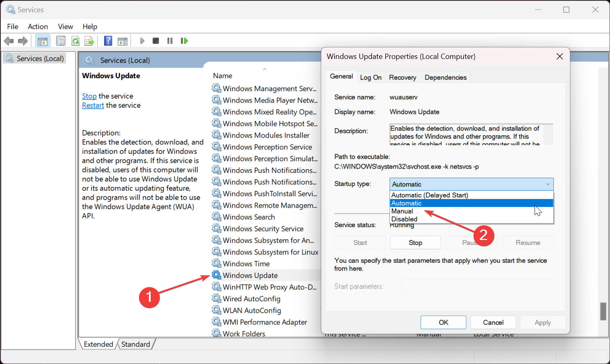The width and height of the screenshot is (610, 364).
Task: Start the service with the toolbar play icon
Action: 142,41
